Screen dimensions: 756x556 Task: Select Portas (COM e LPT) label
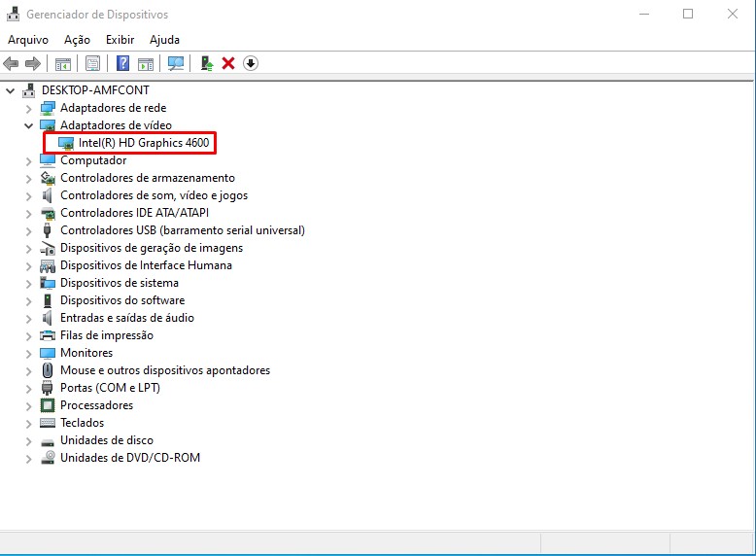(110, 388)
